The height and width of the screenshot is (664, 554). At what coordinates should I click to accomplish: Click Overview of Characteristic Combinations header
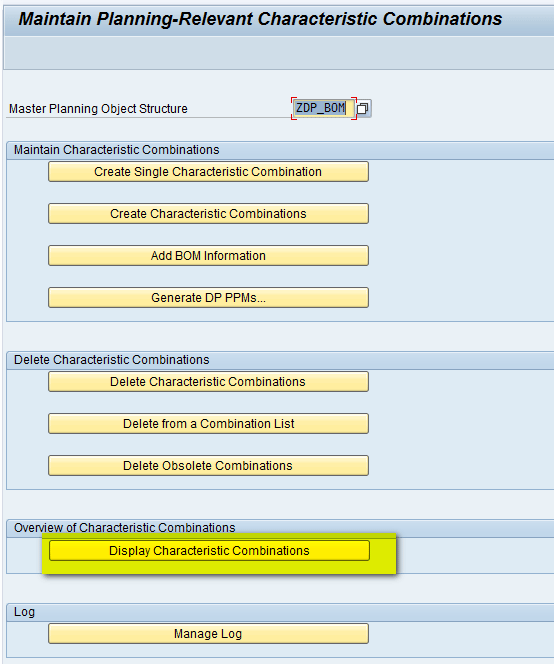(125, 528)
